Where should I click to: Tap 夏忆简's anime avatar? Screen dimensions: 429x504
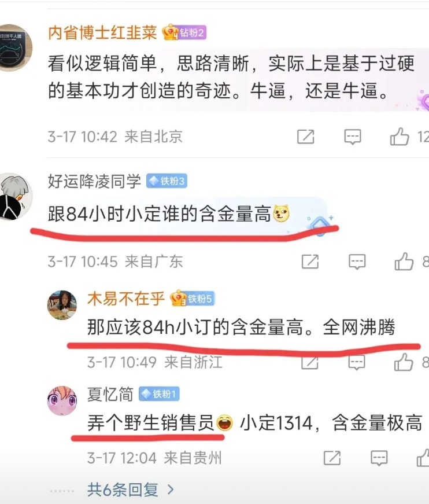(62, 400)
